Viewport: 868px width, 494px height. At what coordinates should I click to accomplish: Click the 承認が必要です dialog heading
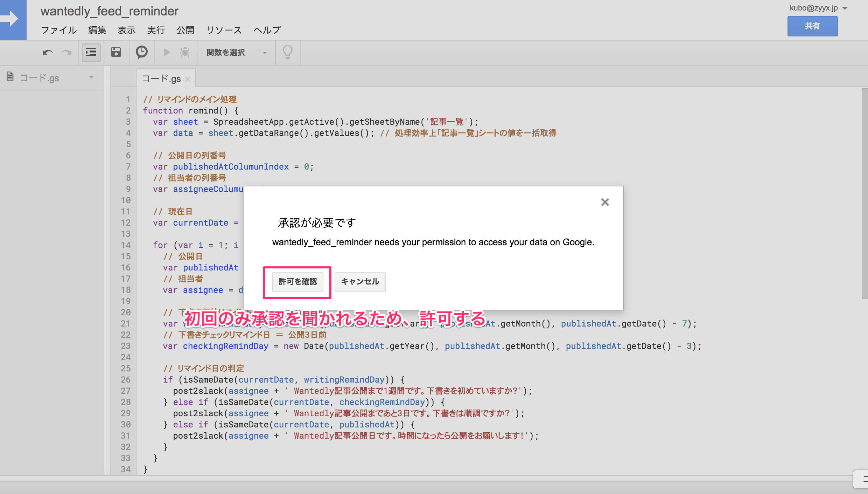pos(317,222)
